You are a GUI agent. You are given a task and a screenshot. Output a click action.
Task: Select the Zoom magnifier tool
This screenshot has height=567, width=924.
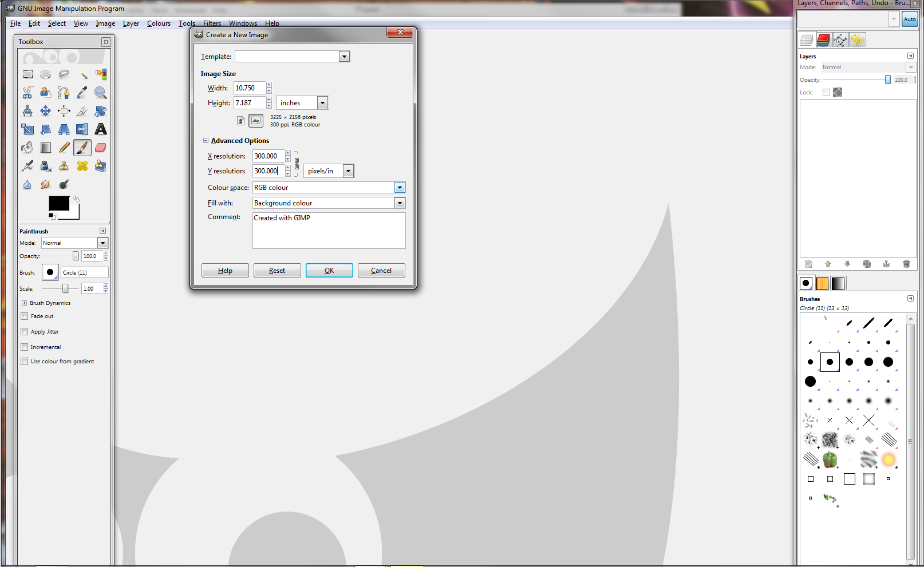(x=101, y=93)
